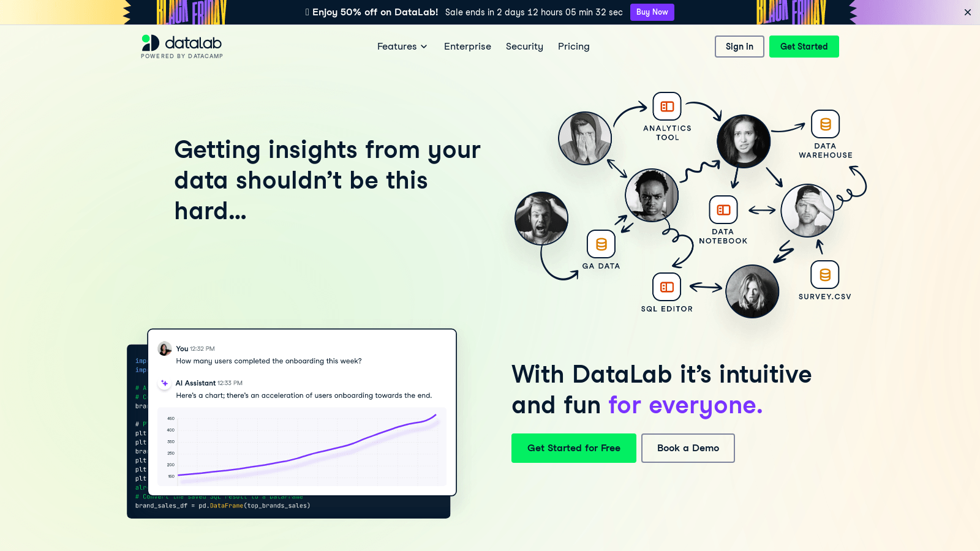Click the brand_sales_df code line
This screenshot has height=551, width=980.
pos(223,506)
